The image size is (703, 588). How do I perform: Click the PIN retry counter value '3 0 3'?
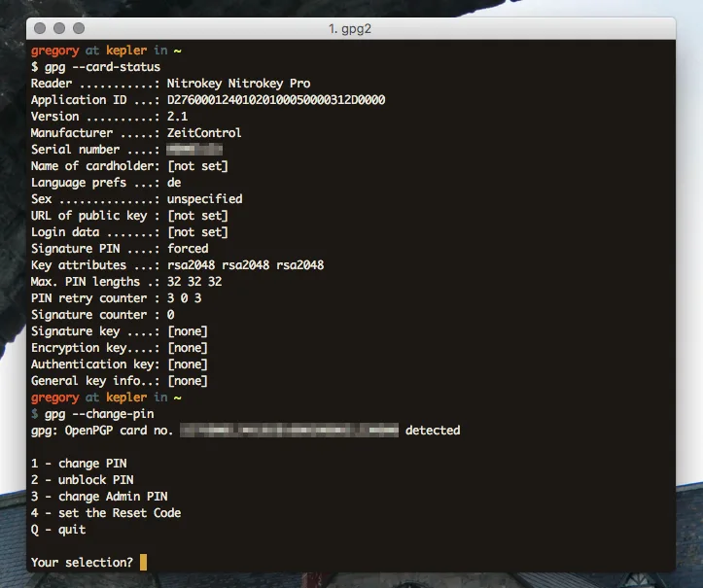[184, 298]
